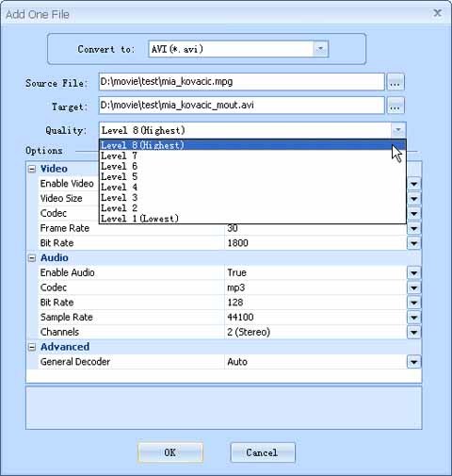Screen dimensions: 452x476
Task: Open Enable Audio True/False dropdown
Action: (413, 272)
